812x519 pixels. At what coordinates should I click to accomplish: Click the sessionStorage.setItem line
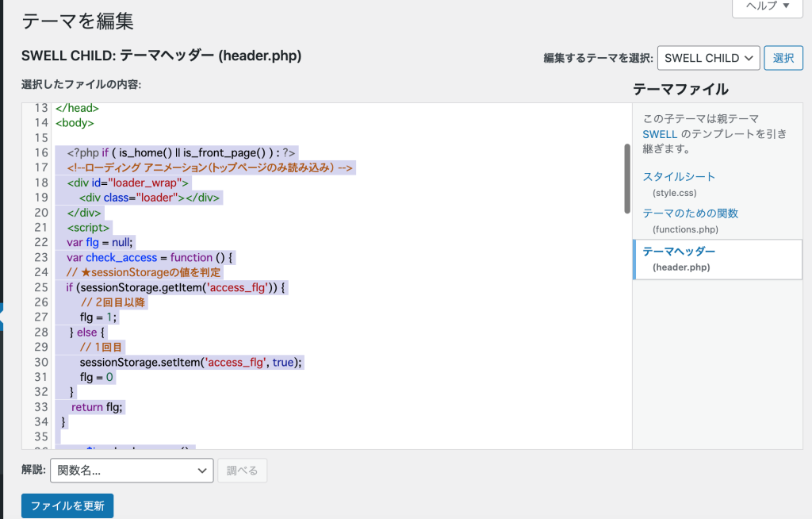click(190, 362)
